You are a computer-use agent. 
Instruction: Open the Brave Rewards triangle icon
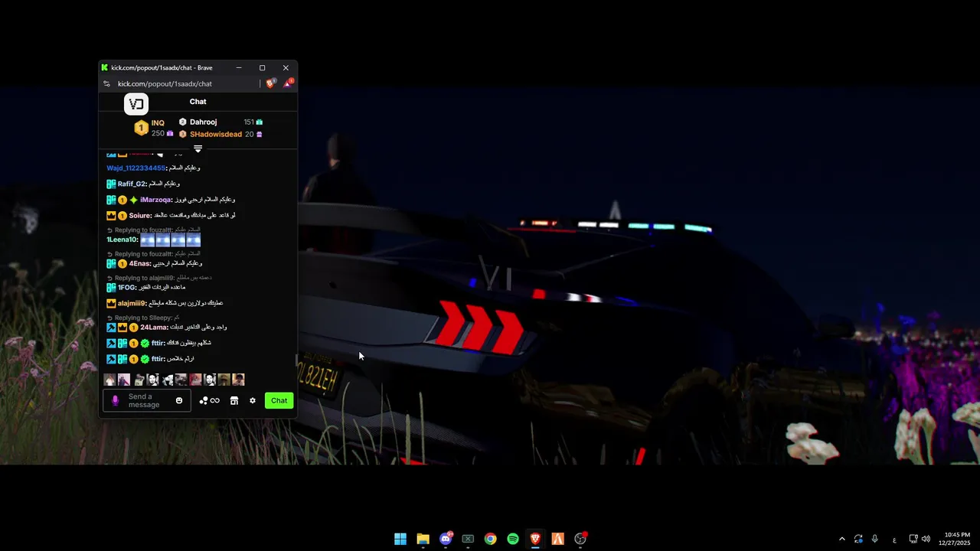(x=288, y=83)
